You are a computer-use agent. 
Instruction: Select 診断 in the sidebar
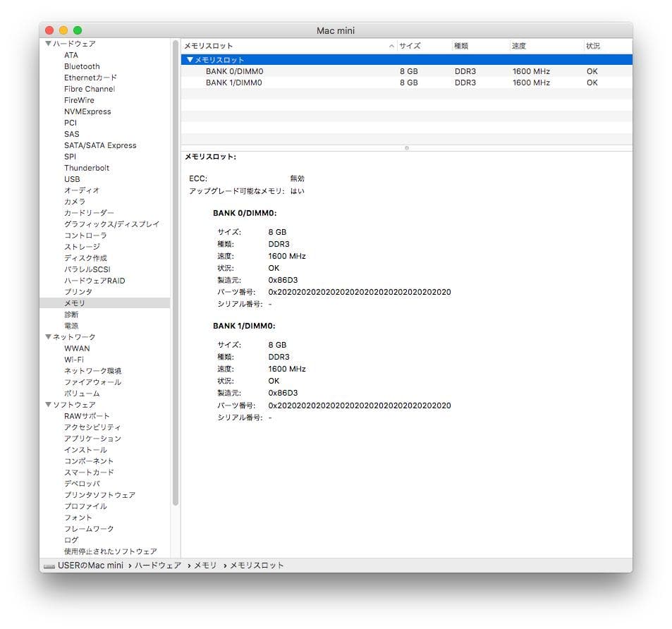71,314
